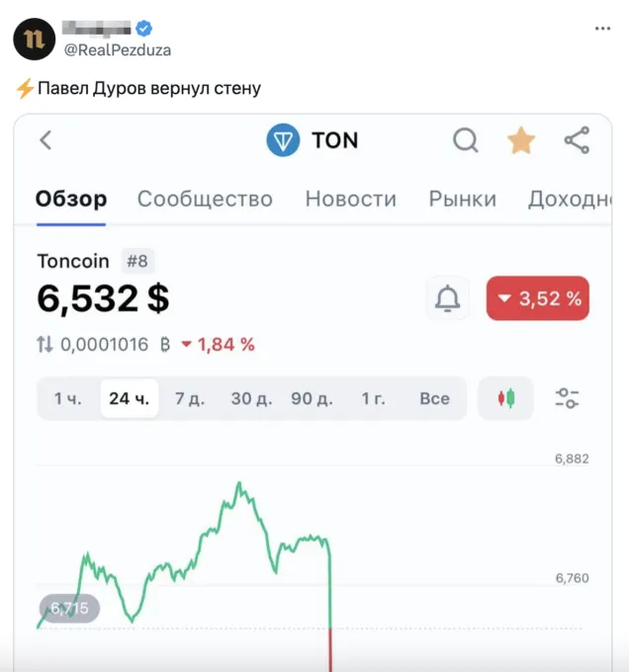This screenshot has width=629, height=672.
Task: Set a price alert with bell icon
Action: [x=448, y=298]
